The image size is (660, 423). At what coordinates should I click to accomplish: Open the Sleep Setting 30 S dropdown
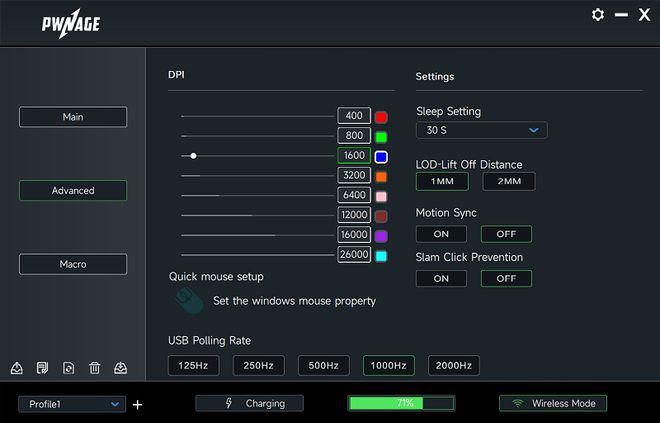(482, 130)
